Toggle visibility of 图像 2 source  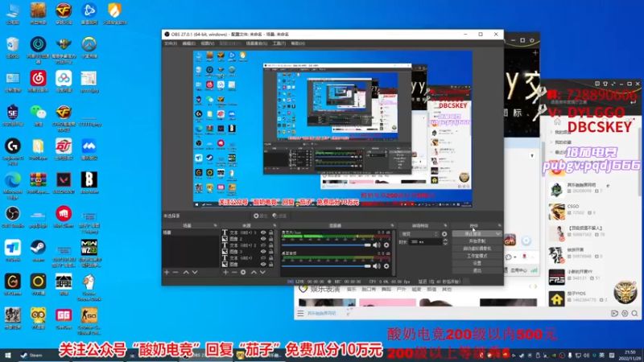pos(263,239)
